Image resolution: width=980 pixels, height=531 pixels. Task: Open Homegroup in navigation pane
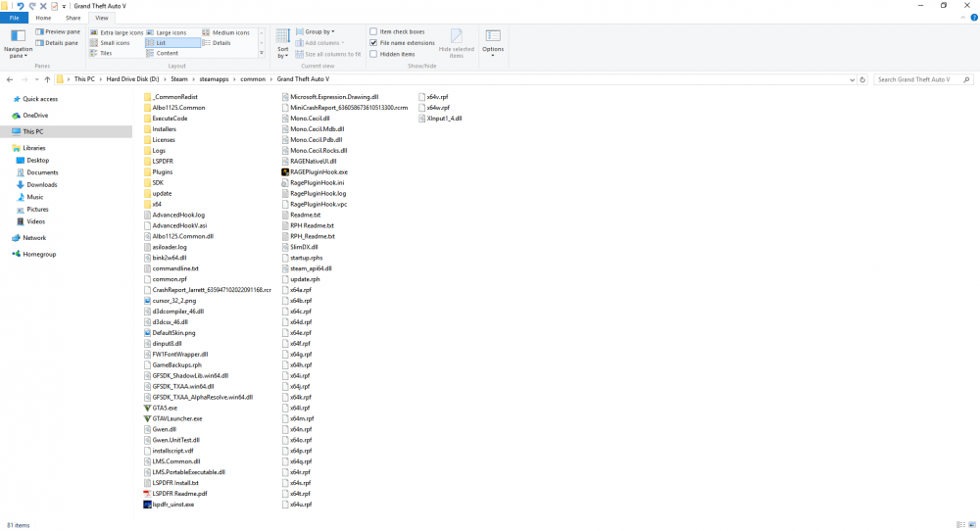[39, 254]
